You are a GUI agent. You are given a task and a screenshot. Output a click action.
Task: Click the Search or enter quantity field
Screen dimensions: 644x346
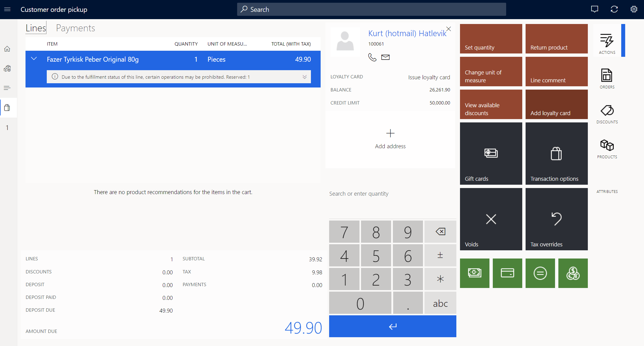point(392,194)
